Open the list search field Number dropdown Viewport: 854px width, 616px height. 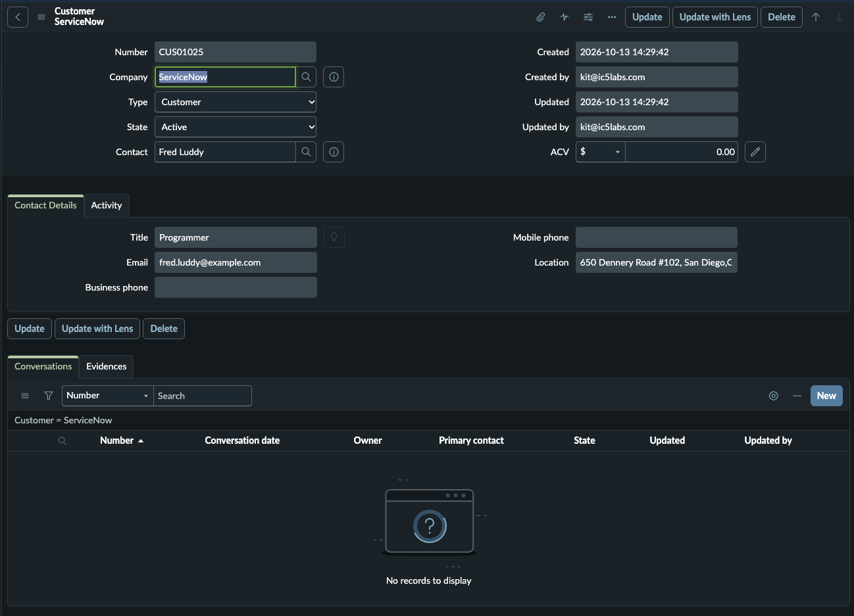(108, 396)
